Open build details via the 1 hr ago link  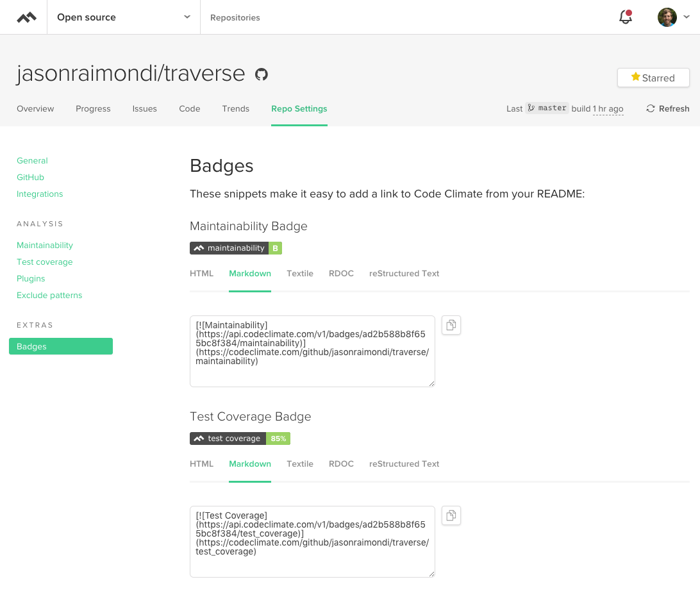606,108
